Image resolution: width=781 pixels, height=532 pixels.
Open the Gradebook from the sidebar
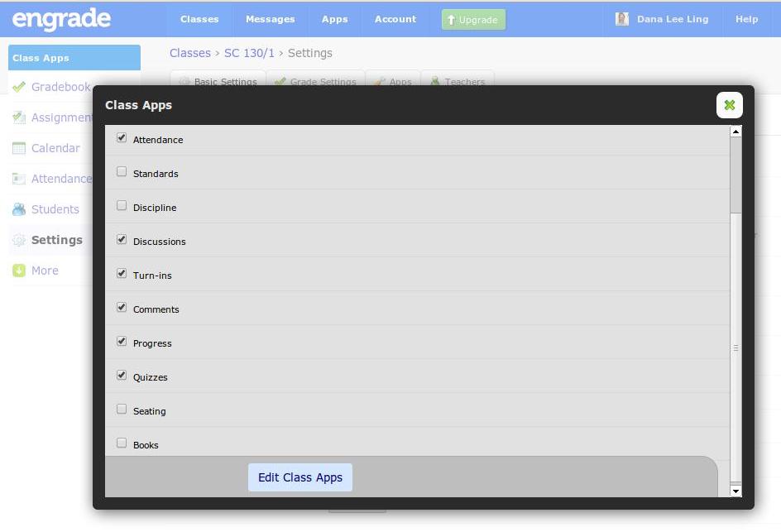coord(19,87)
